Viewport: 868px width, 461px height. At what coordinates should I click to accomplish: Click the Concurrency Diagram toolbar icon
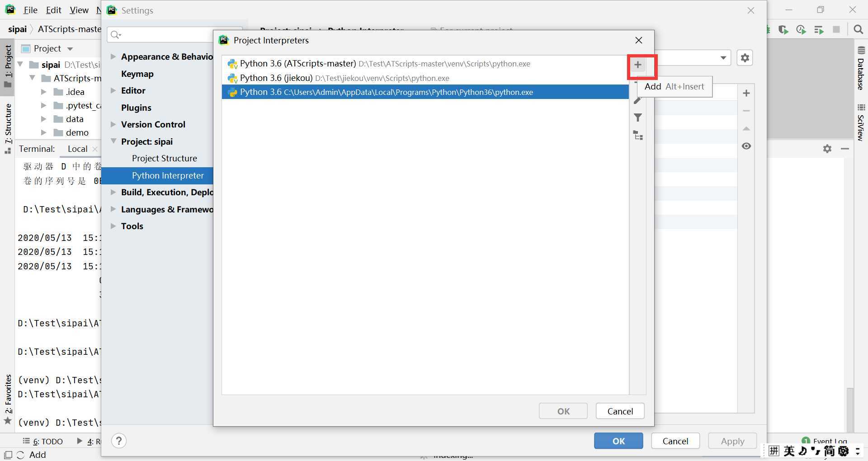819,29
